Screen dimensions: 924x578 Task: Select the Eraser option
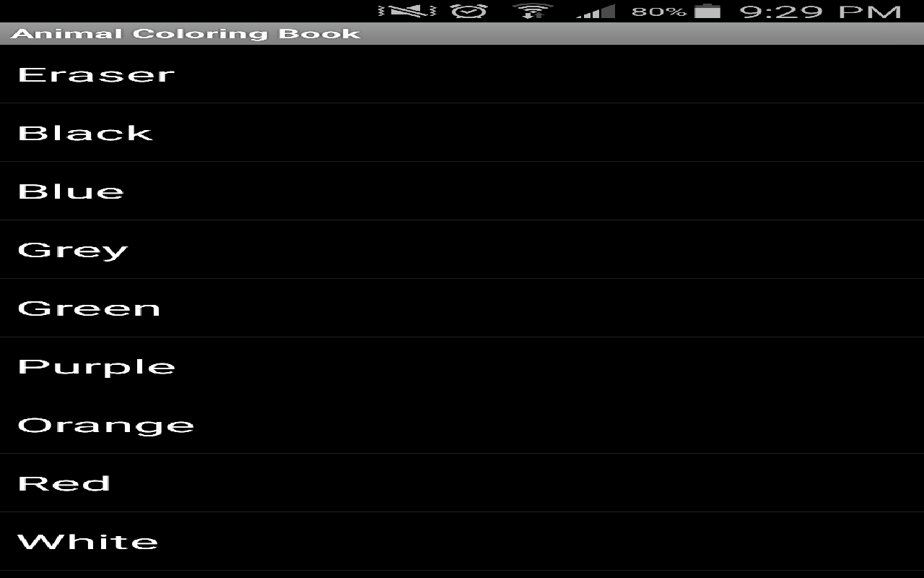(462, 74)
